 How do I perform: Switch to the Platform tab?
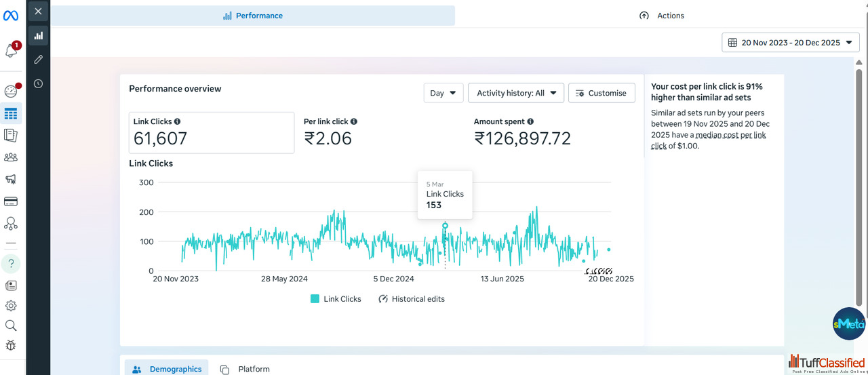click(x=245, y=369)
